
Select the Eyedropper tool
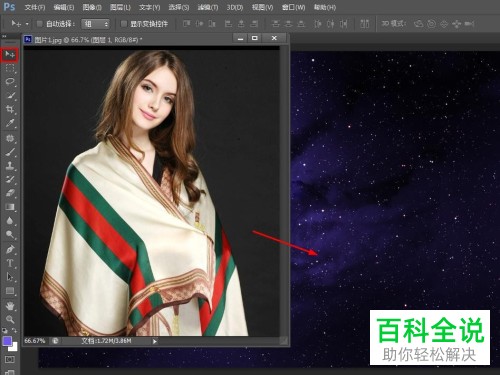point(10,123)
